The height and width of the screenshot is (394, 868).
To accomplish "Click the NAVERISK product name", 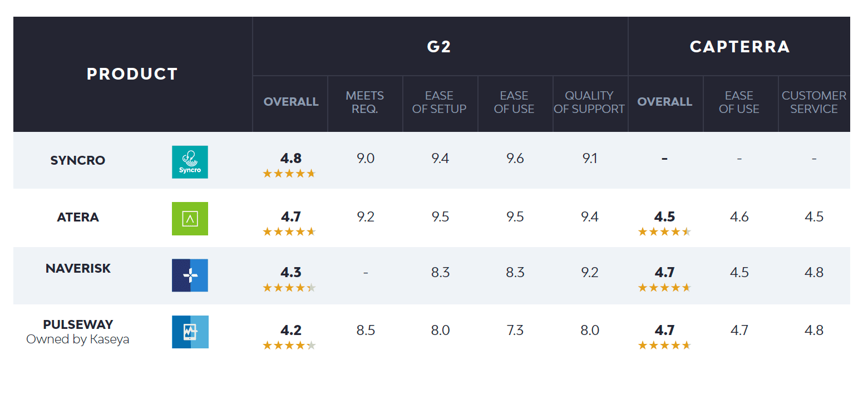I will tap(78, 268).
